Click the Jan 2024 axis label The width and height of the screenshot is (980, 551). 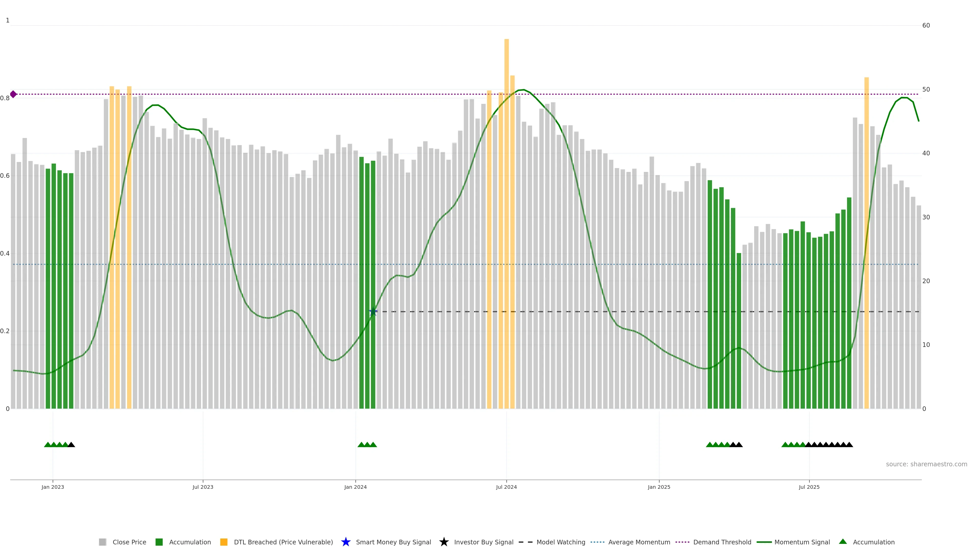point(355,487)
